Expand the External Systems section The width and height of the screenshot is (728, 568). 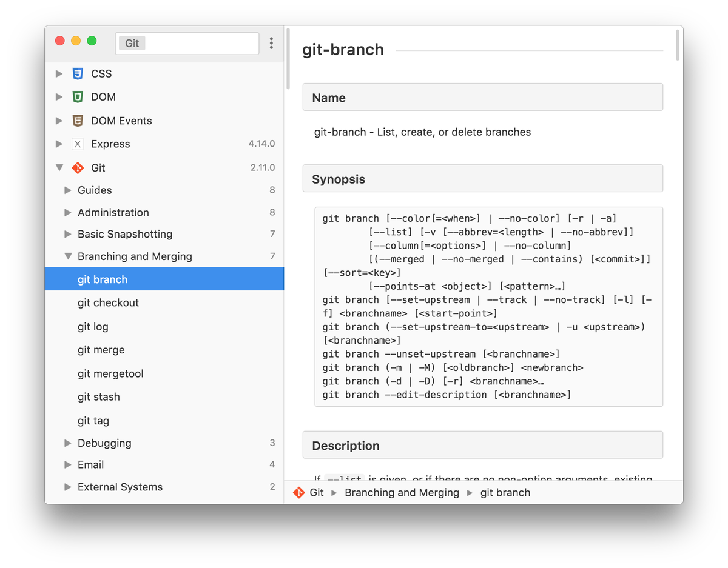click(68, 487)
